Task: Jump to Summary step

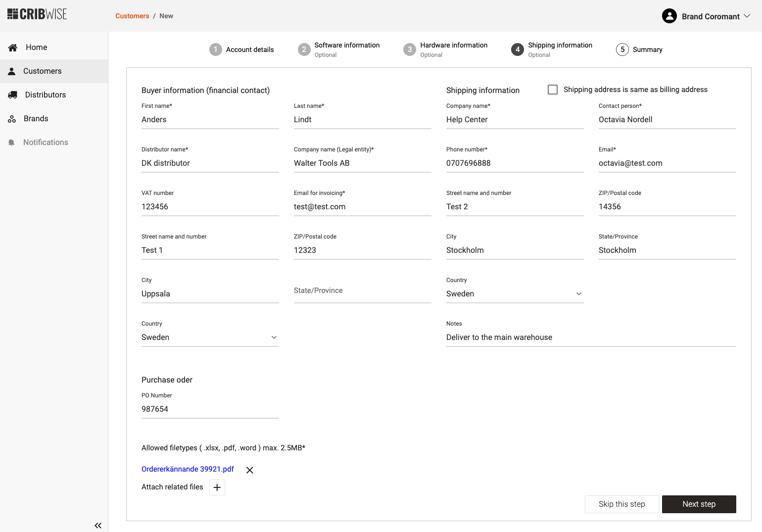Action: click(639, 49)
